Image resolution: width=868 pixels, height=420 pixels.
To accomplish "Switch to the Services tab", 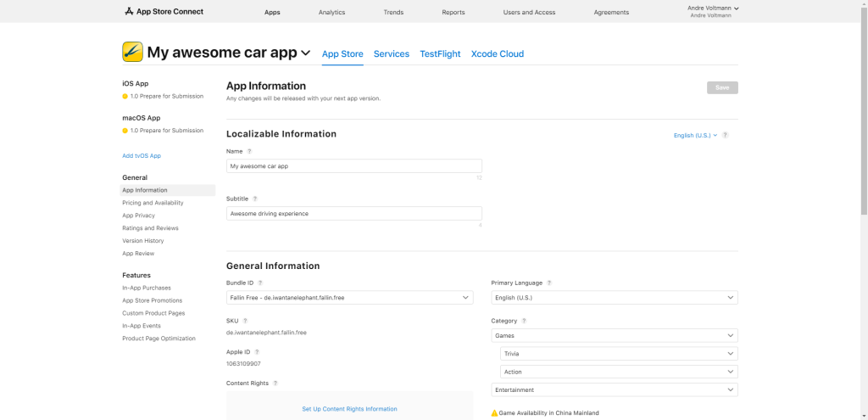I will [x=392, y=53].
